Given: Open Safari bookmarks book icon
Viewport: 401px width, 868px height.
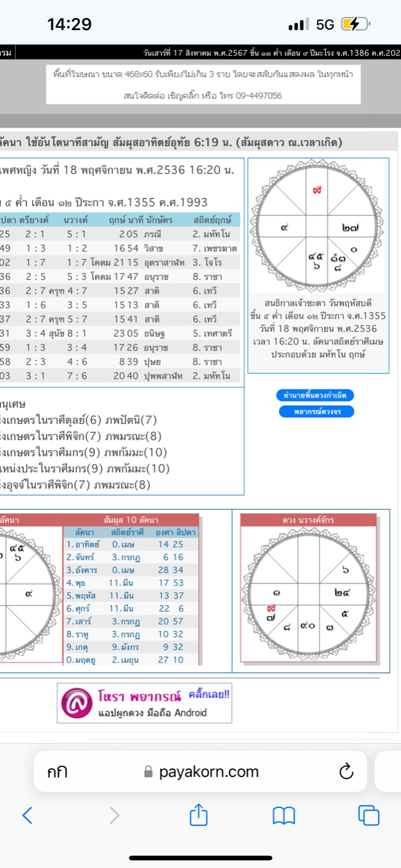Looking at the screenshot, I should (x=284, y=816).
